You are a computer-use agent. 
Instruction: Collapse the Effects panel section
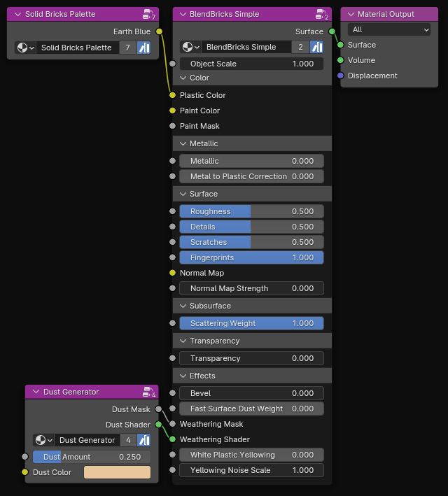pos(183,376)
